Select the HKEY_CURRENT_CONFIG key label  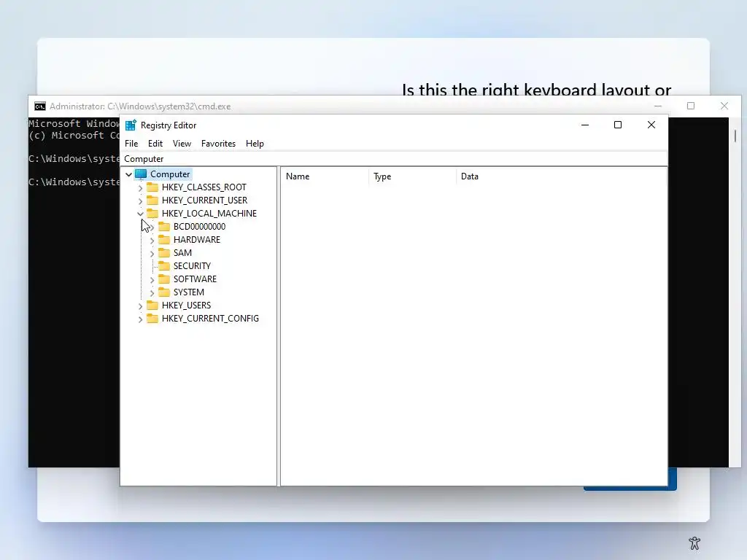(x=210, y=319)
